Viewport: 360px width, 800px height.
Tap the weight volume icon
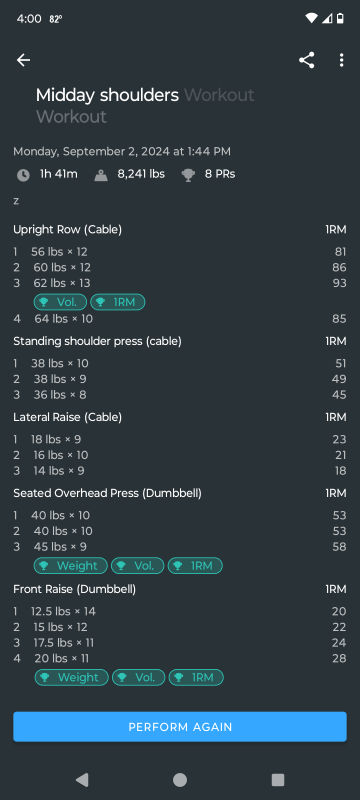tap(101, 175)
